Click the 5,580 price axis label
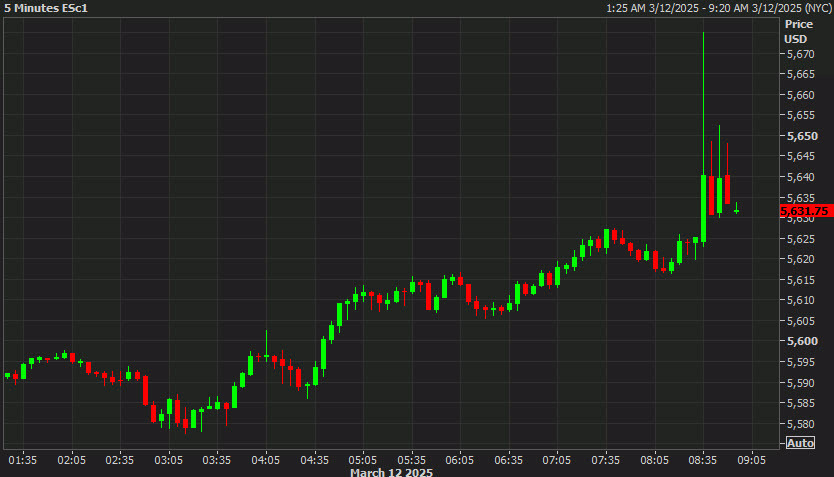Viewport: 834px width, 477px height. pos(800,424)
